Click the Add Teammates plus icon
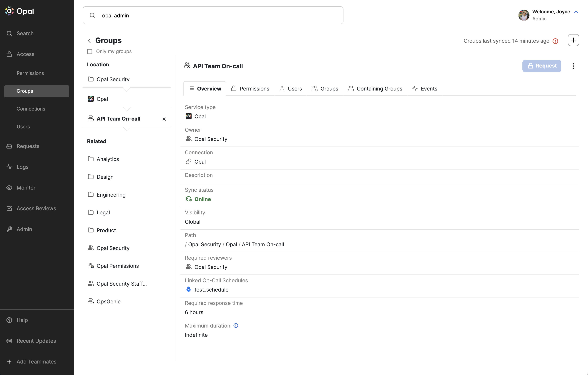 pyautogui.click(x=9, y=362)
